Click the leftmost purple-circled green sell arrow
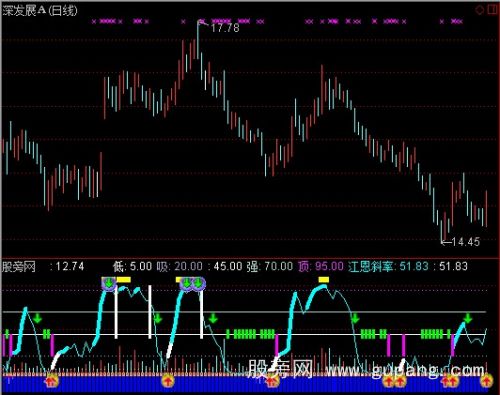500x395 pixels. [109, 284]
